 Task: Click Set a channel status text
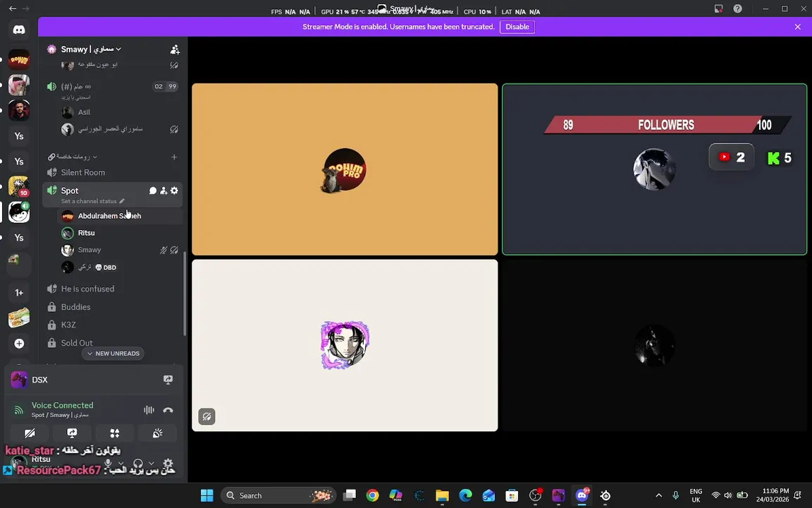pyautogui.click(x=89, y=201)
